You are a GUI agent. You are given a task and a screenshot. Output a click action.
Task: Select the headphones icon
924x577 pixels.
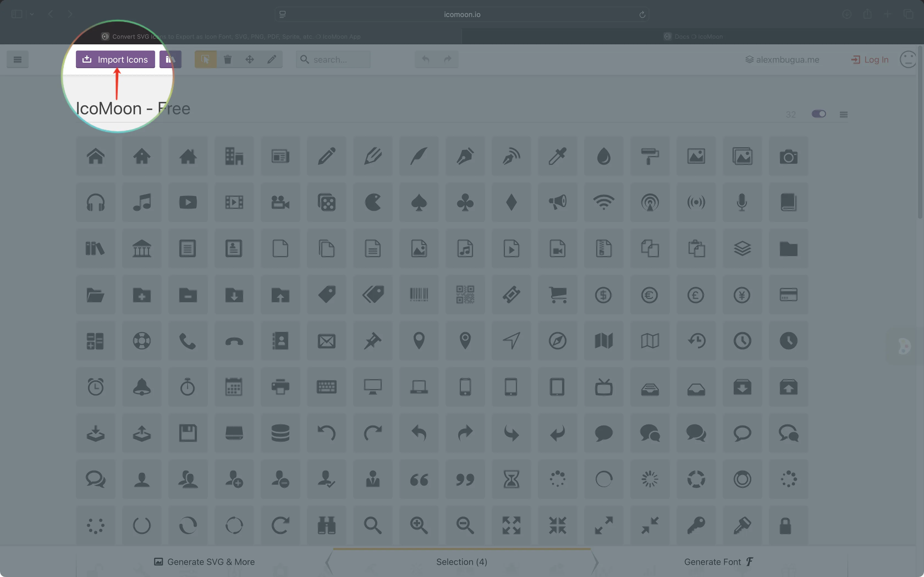pos(95,202)
